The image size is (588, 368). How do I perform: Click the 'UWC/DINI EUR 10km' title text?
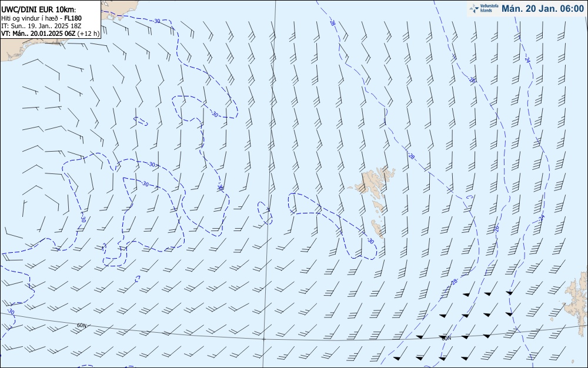[x=38, y=10]
